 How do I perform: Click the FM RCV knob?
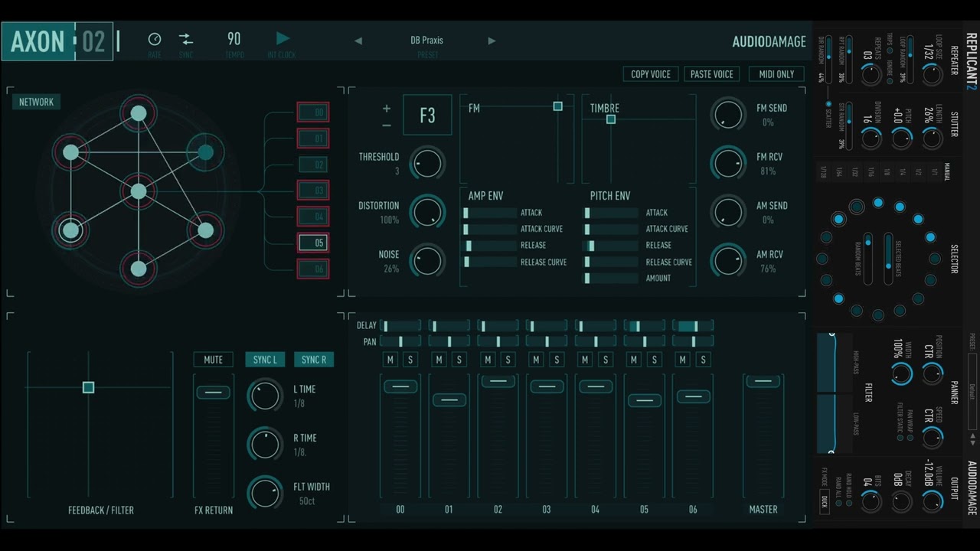(x=728, y=163)
